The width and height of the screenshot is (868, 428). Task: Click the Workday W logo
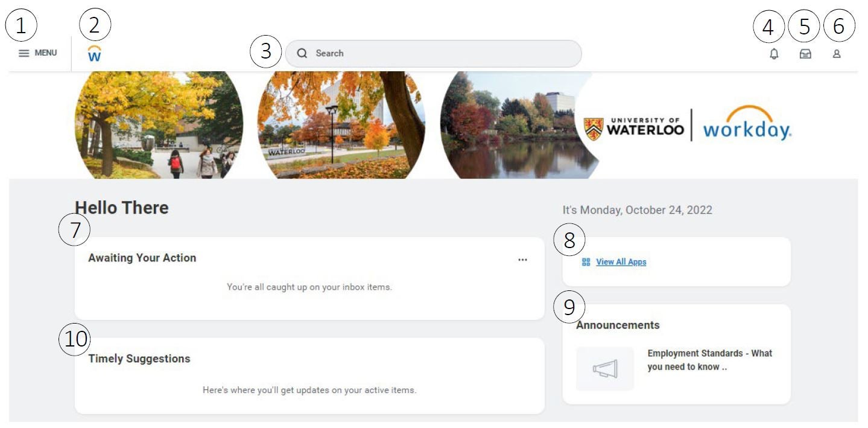click(95, 54)
